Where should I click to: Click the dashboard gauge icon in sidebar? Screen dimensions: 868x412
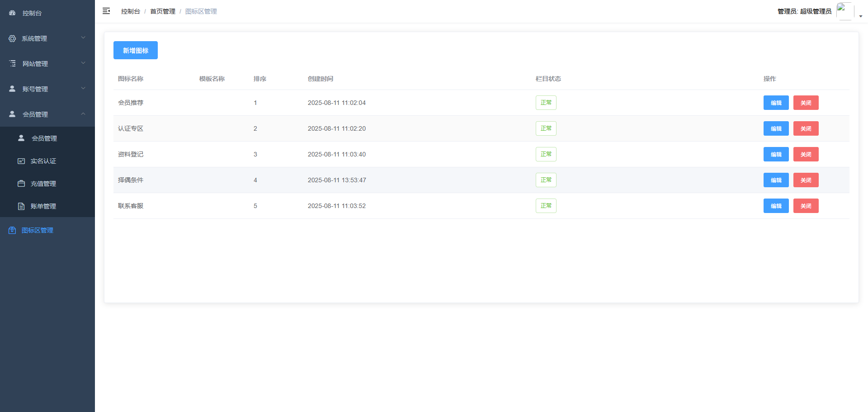(x=12, y=13)
